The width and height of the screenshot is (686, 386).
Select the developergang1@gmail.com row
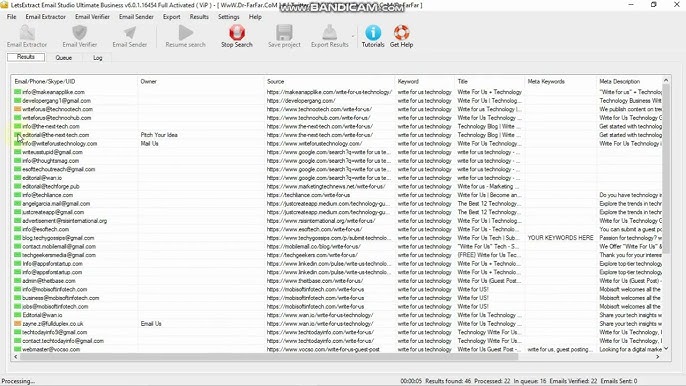point(337,101)
